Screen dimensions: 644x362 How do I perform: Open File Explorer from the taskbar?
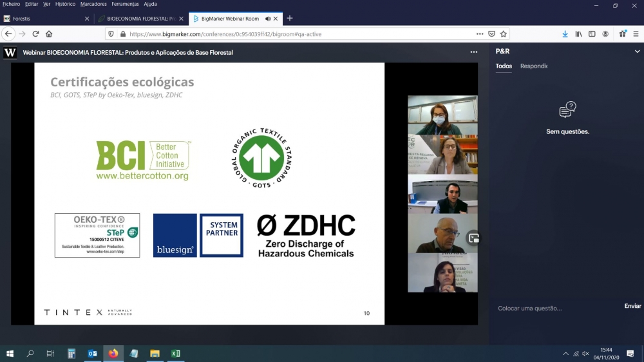tap(155, 354)
